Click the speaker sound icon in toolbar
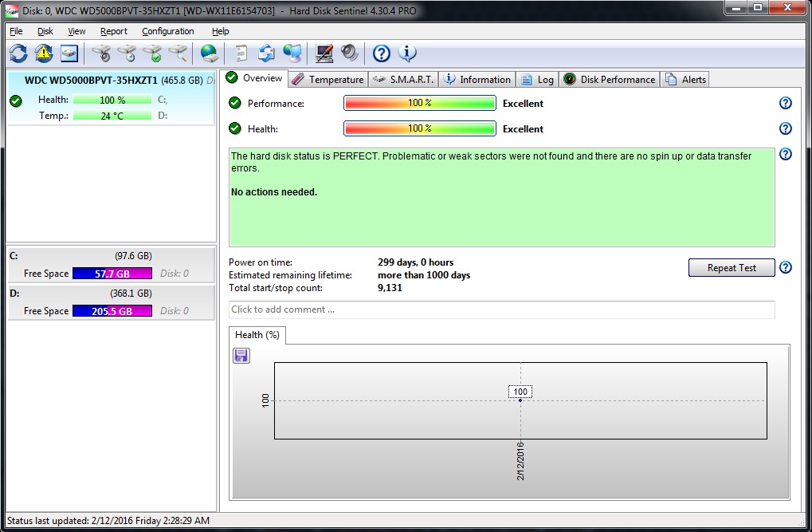Screen dimensions: 812x532 349,53
